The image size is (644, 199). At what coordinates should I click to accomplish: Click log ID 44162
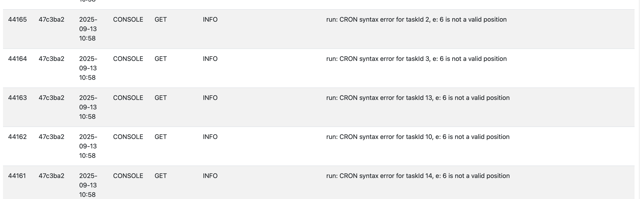click(x=17, y=137)
